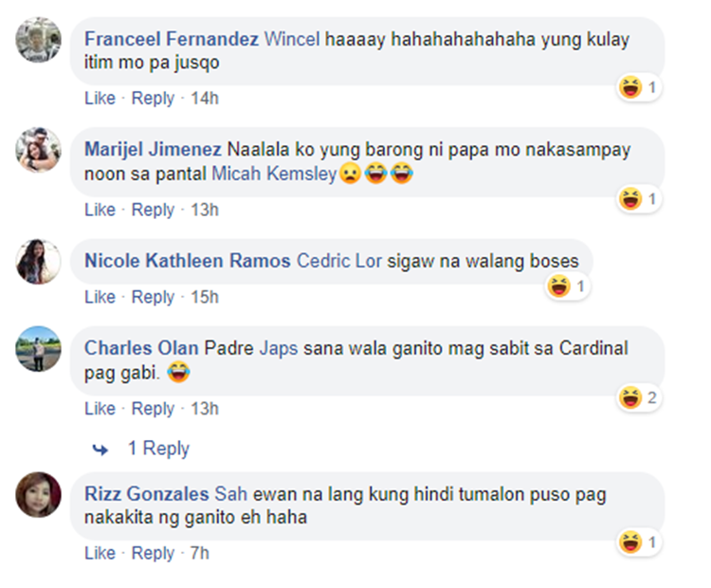Open the Charles Olan name link

point(141,348)
